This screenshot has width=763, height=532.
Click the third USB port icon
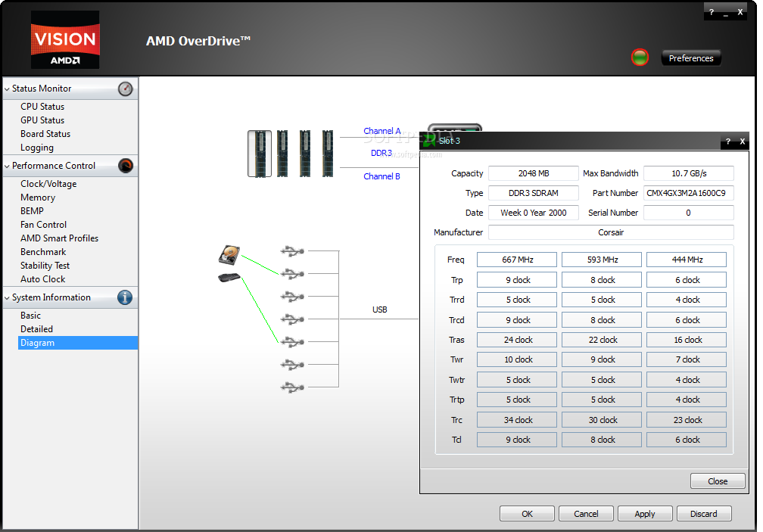pos(292,297)
